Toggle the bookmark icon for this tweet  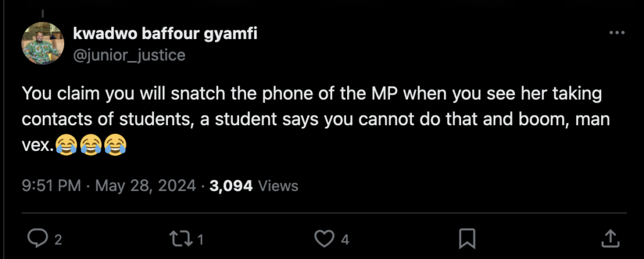(x=466, y=238)
